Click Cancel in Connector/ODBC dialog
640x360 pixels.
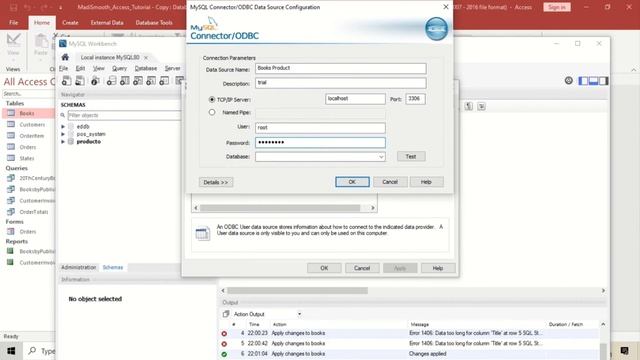click(390, 182)
